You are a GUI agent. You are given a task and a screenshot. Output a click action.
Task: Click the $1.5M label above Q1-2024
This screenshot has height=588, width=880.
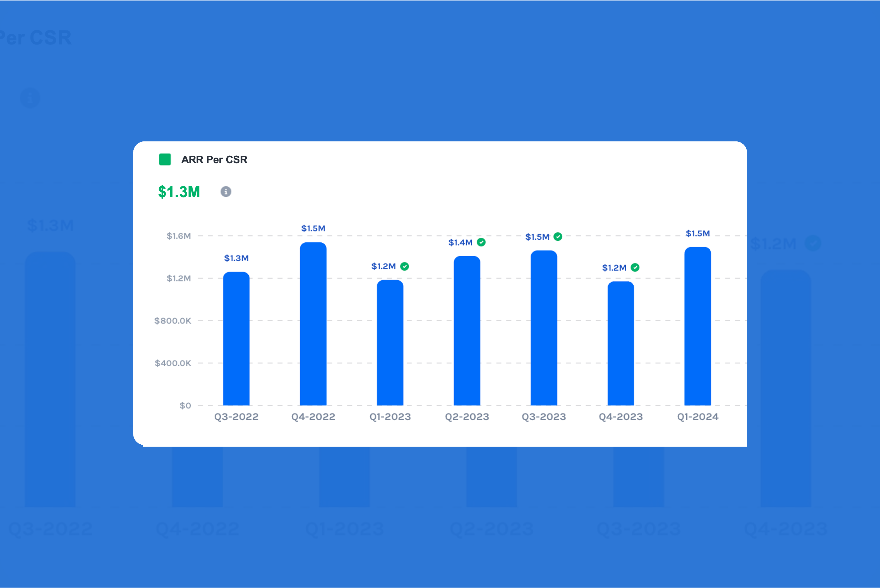698,234
